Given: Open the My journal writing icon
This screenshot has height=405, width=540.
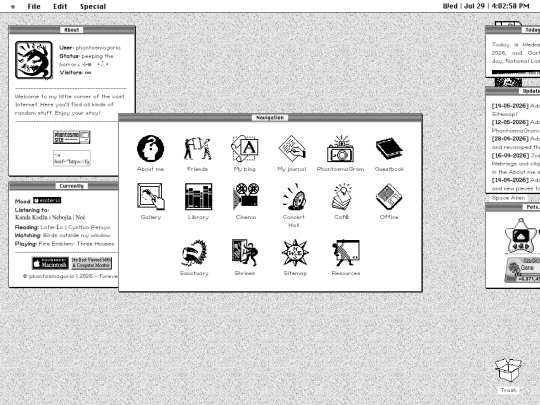Looking at the screenshot, I should [x=292, y=148].
